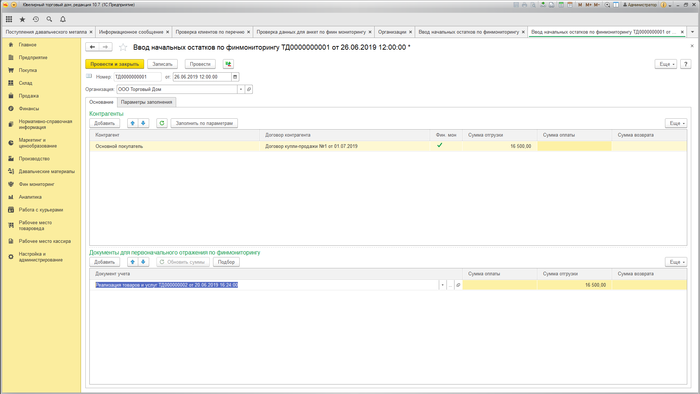The image size is (700, 394).
Task: Move the counterparty row up
Action: coord(133,123)
